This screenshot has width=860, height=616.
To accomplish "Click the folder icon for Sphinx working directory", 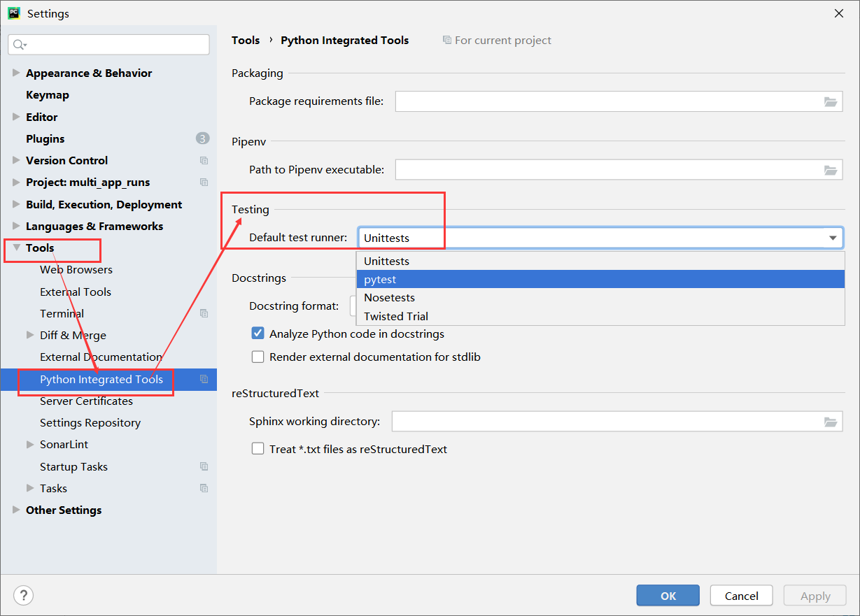I will click(831, 422).
